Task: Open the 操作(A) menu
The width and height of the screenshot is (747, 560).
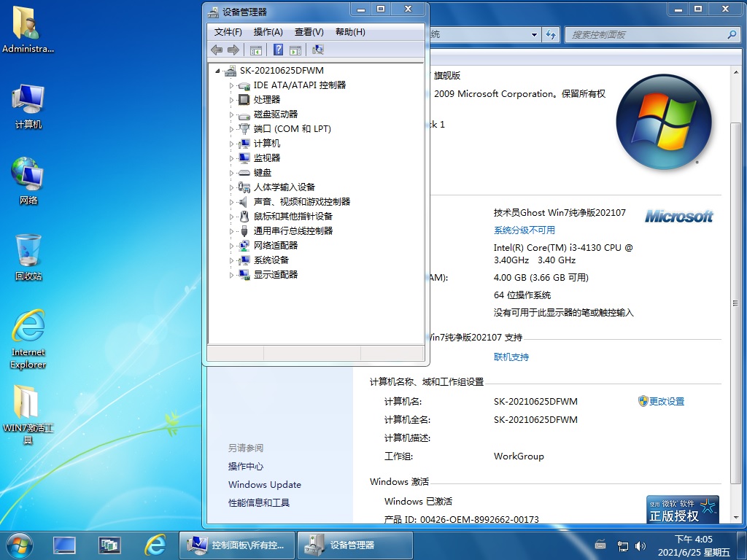Action: [x=268, y=32]
